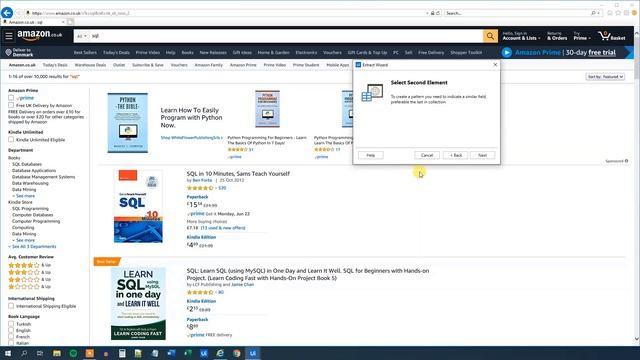Open New Releases in nav bar

click(213, 52)
